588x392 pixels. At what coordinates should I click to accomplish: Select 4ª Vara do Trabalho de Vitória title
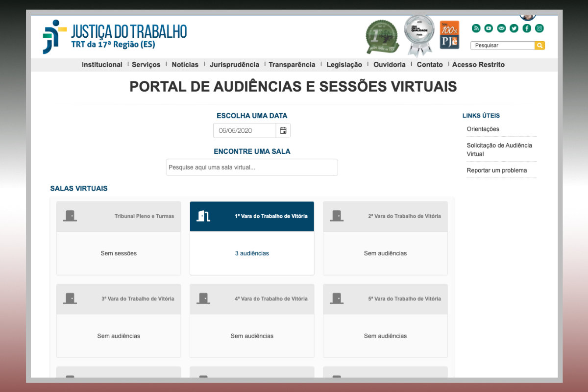(271, 299)
